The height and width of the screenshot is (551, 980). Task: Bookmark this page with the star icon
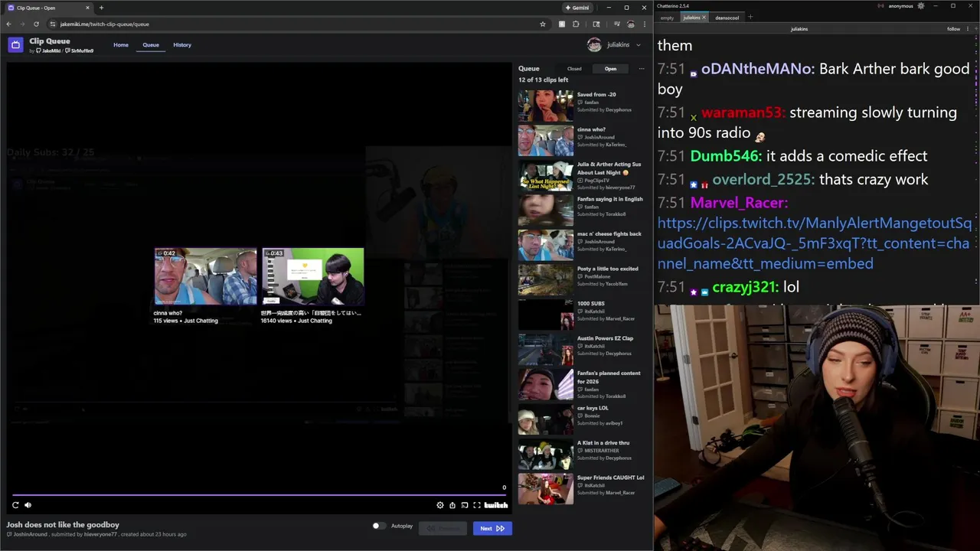tap(543, 24)
